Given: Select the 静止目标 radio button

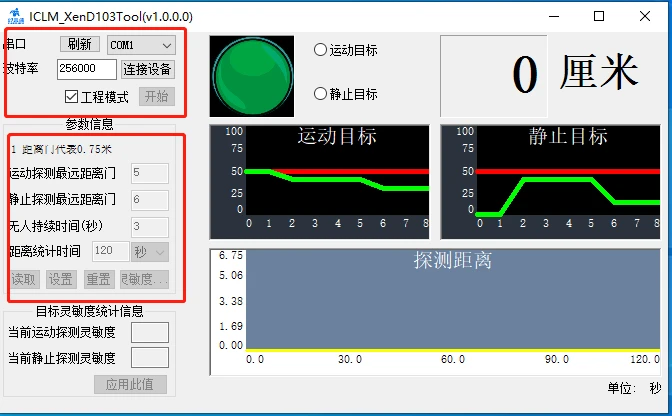Looking at the screenshot, I should click(x=320, y=93).
